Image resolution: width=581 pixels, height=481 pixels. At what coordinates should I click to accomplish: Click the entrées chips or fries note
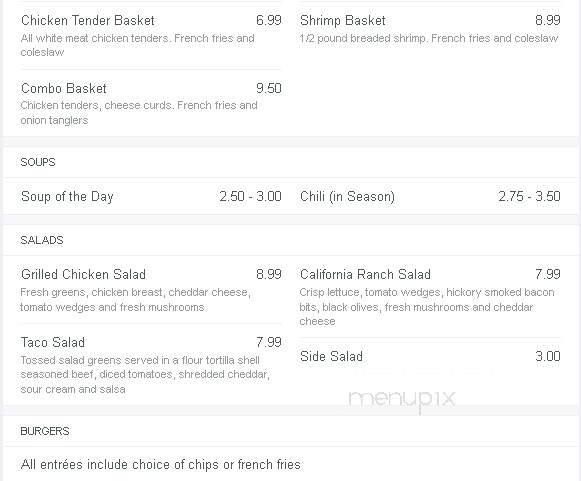[x=160, y=465]
